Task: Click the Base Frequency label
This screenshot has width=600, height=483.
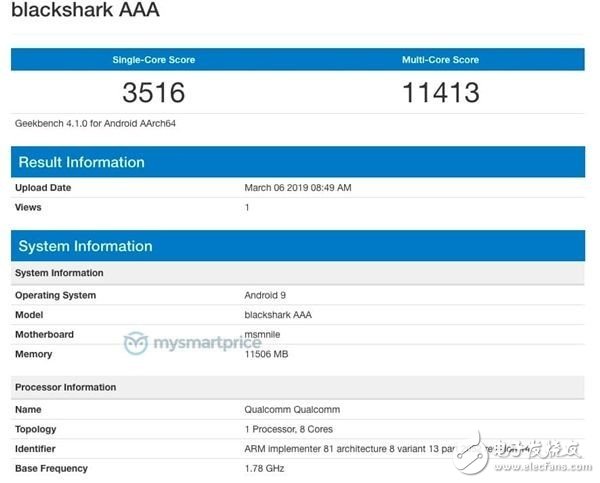Action: point(51,469)
